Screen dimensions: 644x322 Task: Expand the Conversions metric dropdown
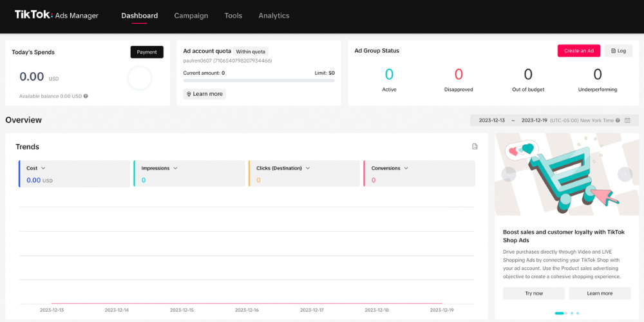(x=406, y=168)
